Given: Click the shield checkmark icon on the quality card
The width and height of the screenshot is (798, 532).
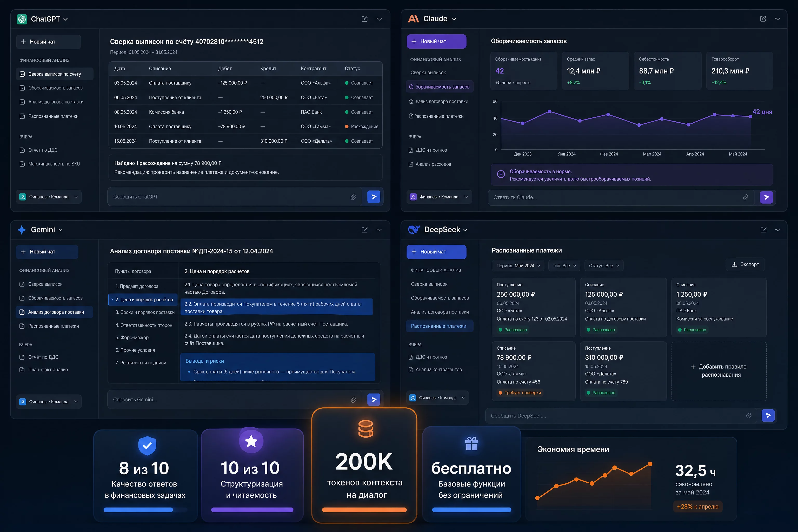Looking at the screenshot, I should (x=147, y=445).
